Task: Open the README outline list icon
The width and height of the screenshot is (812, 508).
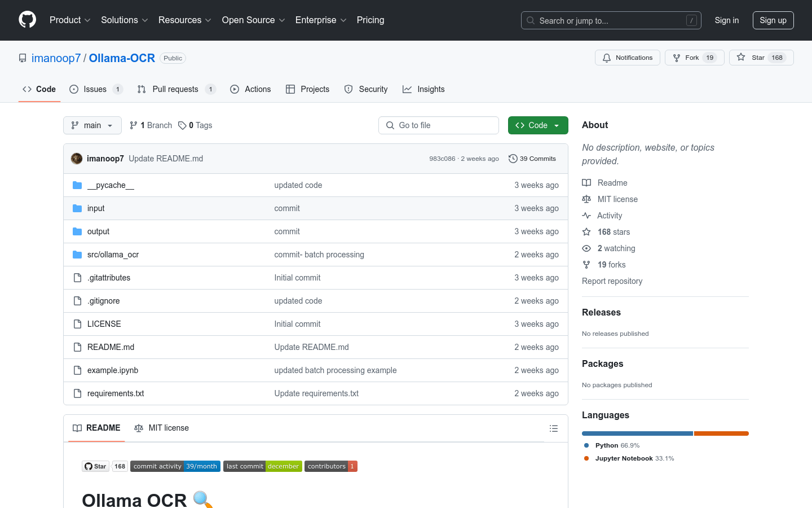Action: pos(554,428)
